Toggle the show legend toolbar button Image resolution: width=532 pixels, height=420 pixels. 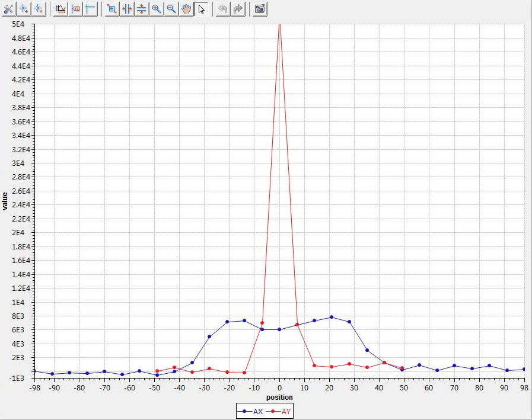75,9
